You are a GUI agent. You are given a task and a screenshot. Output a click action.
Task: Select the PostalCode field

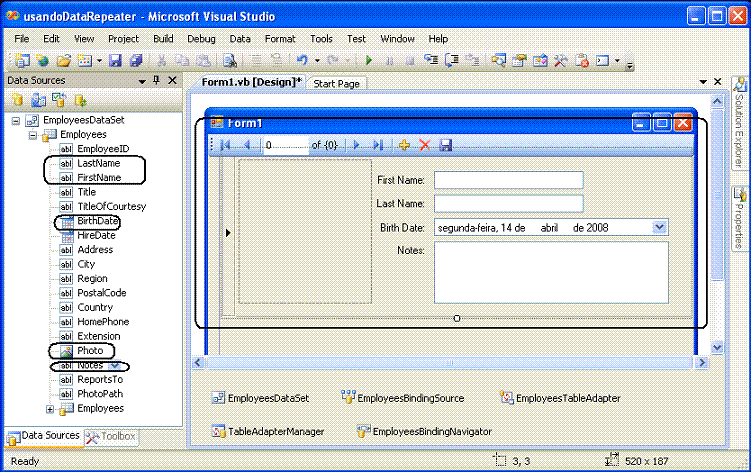(x=102, y=293)
